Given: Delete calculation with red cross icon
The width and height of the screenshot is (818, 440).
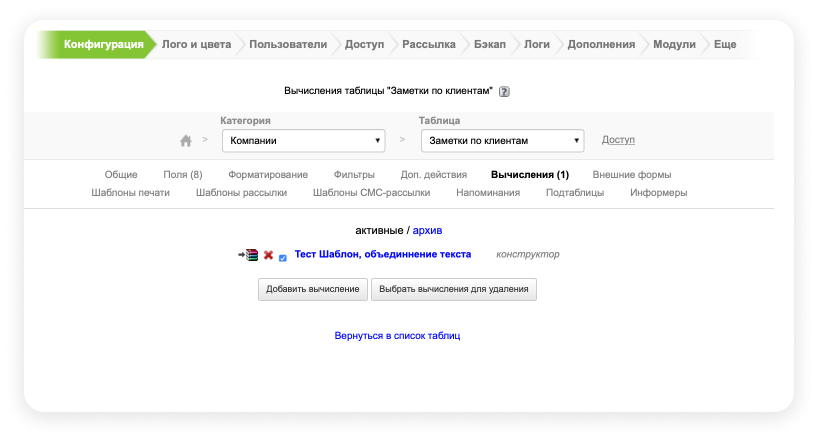Looking at the screenshot, I should pos(268,255).
